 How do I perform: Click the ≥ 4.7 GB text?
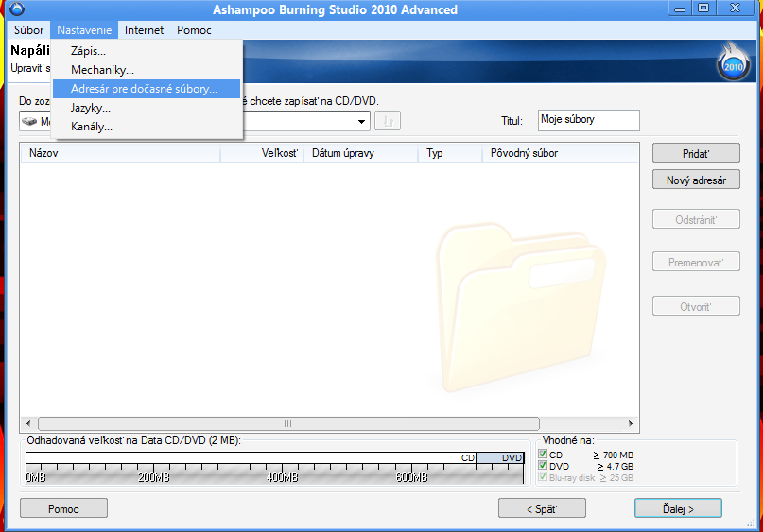pyautogui.click(x=616, y=467)
